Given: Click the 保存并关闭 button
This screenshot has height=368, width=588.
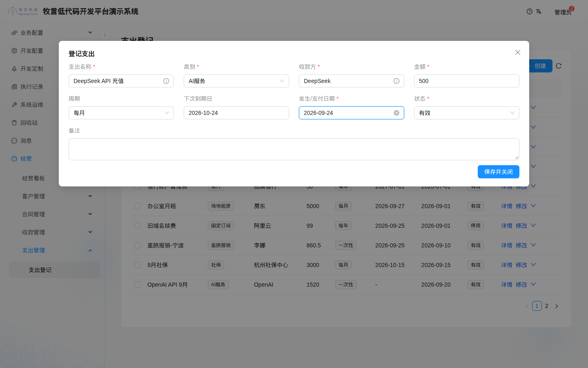Looking at the screenshot, I should (x=499, y=172).
